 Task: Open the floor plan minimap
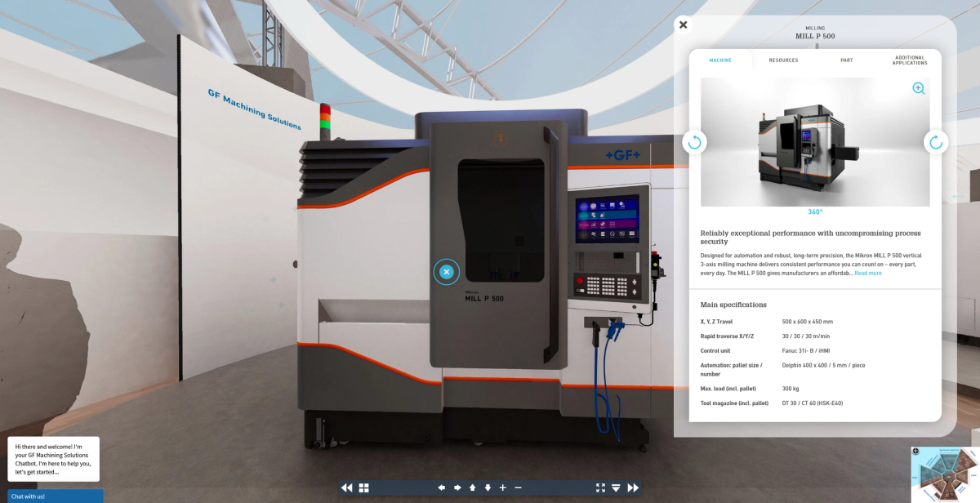point(947,474)
